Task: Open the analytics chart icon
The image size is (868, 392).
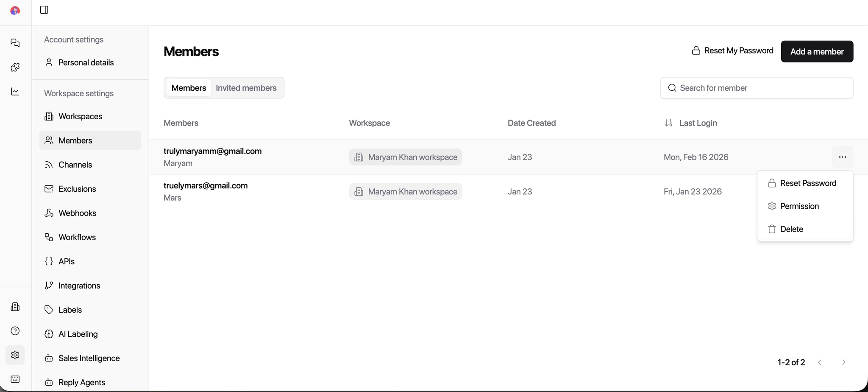Action: pos(15,92)
